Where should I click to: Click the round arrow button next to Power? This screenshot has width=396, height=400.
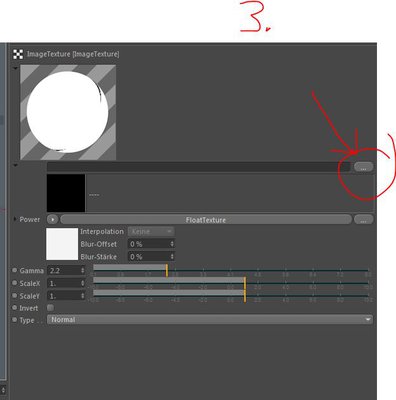(x=52, y=220)
